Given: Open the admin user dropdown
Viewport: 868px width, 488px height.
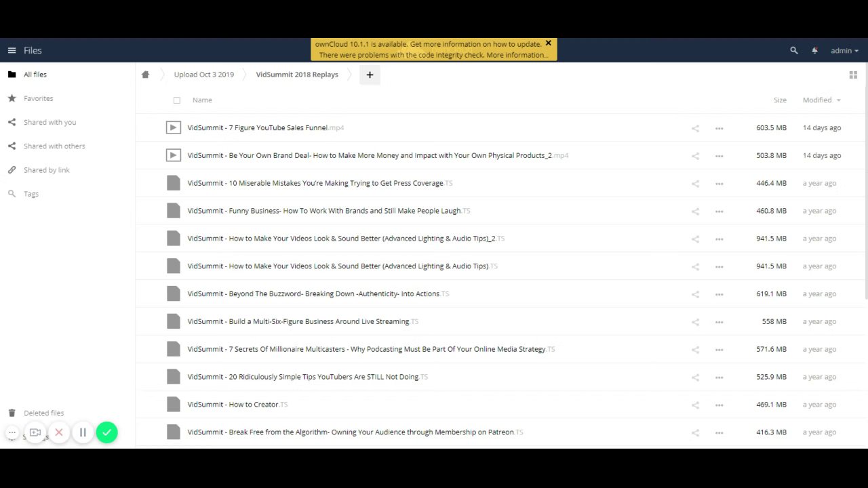Looking at the screenshot, I should pos(844,50).
